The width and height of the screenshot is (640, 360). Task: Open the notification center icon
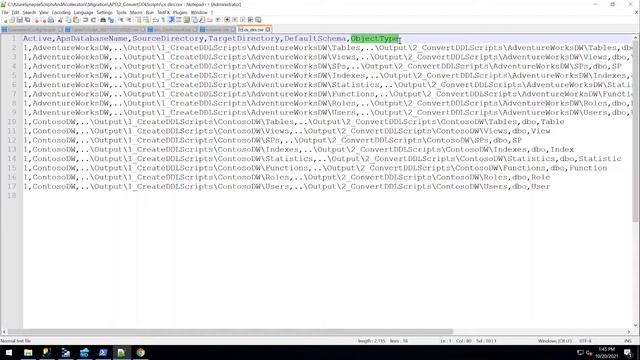[x=628, y=353]
